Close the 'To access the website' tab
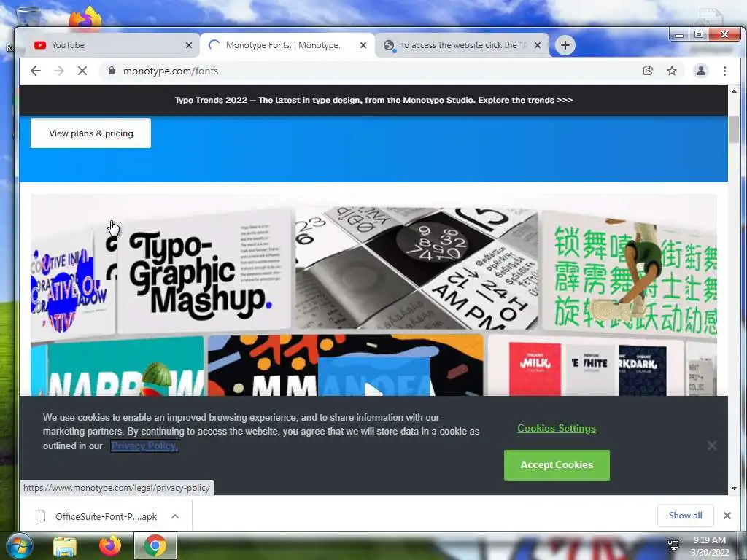The height and width of the screenshot is (560, 747). click(538, 45)
